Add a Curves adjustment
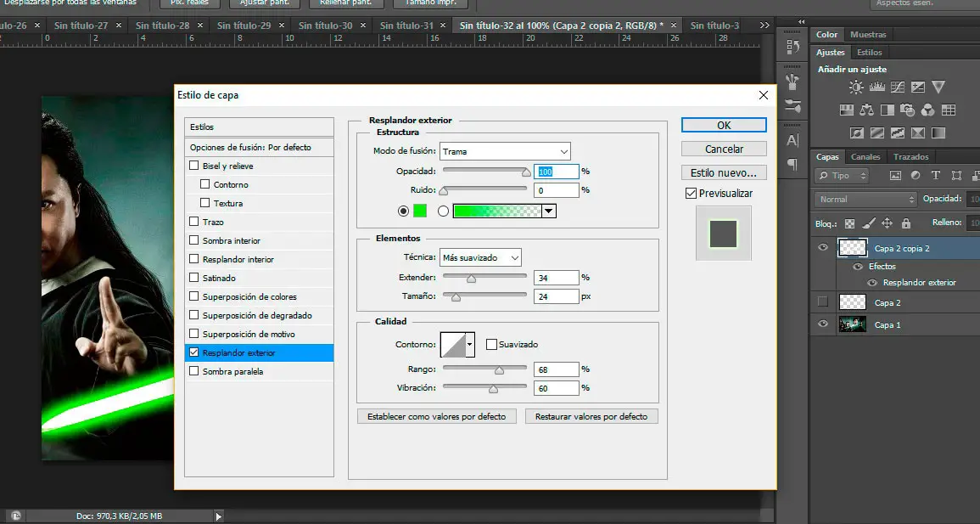The image size is (980, 524). tap(898, 87)
